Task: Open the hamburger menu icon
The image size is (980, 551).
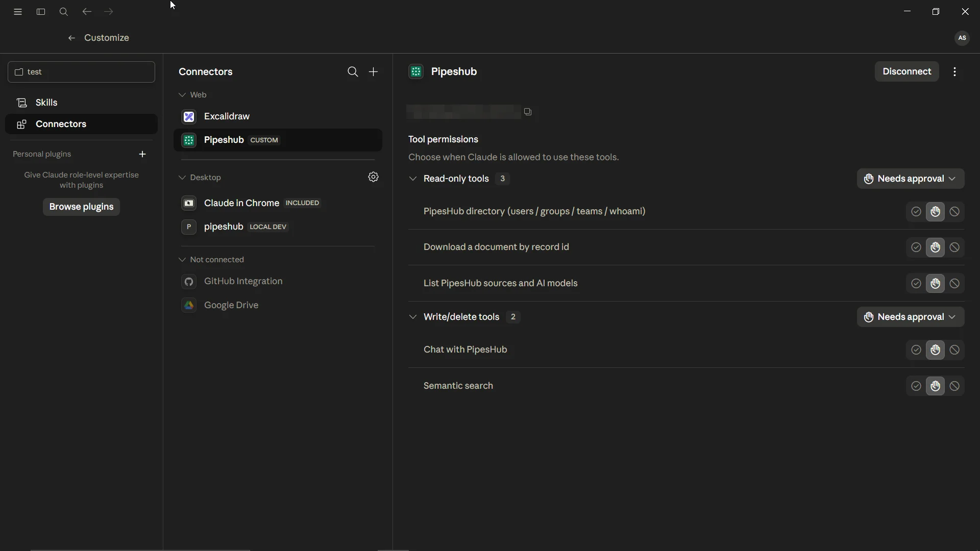Action: (18, 12)
